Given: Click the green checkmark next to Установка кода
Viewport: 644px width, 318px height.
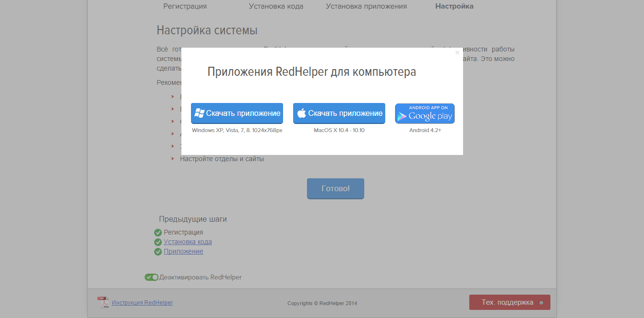Looking at the screenshot, I should 158,242.
